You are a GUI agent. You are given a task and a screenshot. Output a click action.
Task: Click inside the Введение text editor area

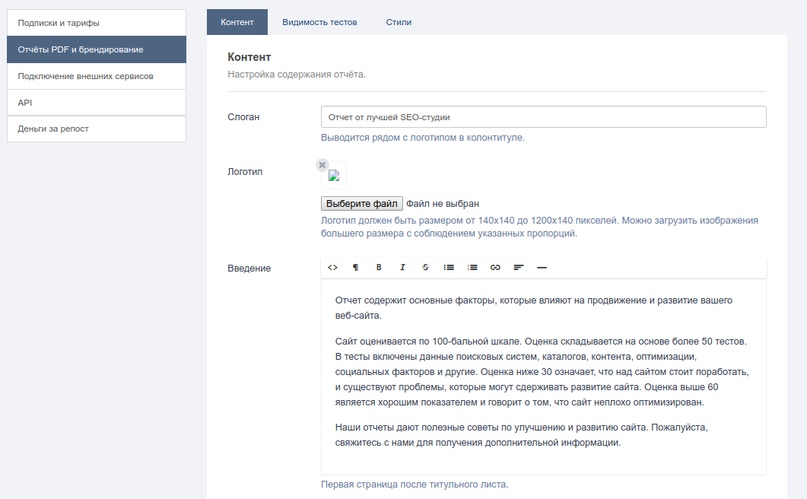543,377
